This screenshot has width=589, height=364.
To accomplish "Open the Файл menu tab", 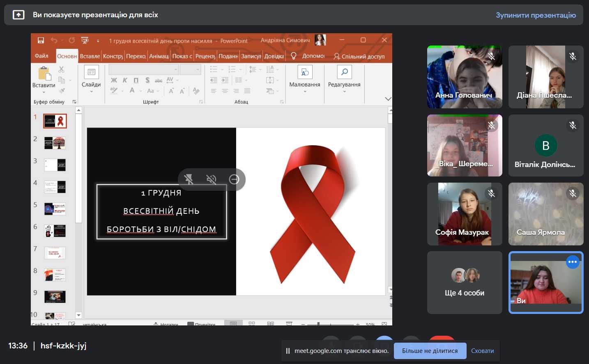I will pos(41,56).
